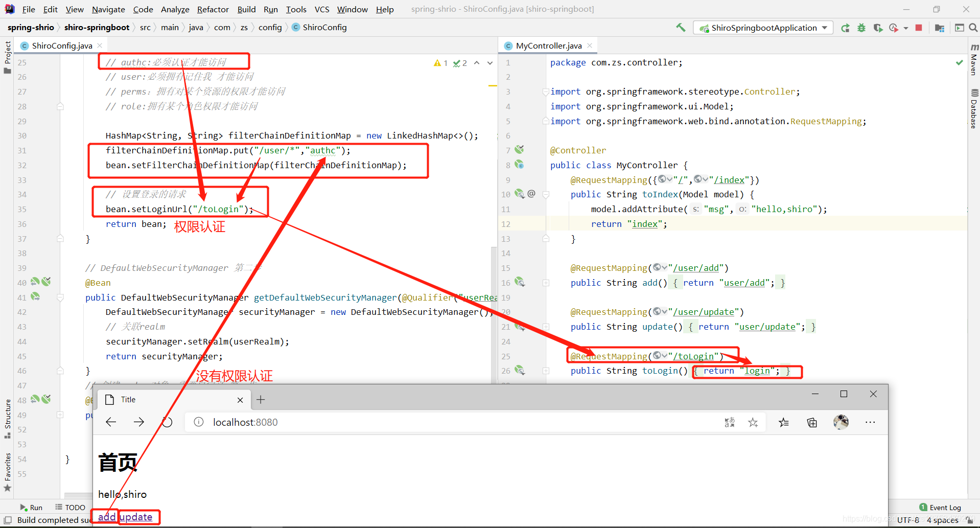980x528 pixels.
Task: Expand the folded toLogin() method line 26
Action: pyautogui.click(x=546, y=371)
